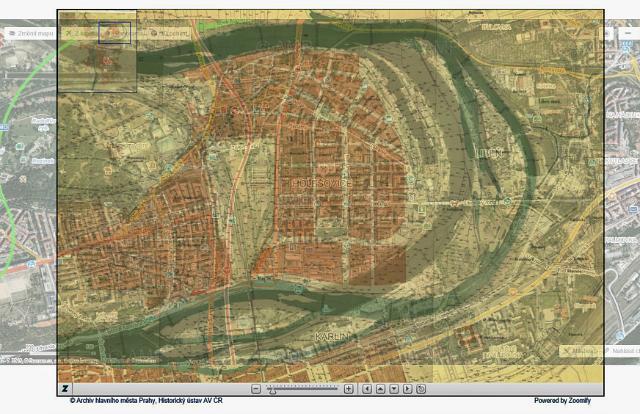Click the blue viewport box in navigator thumbnail
640x414 pixels.
[x=115, y=33]
